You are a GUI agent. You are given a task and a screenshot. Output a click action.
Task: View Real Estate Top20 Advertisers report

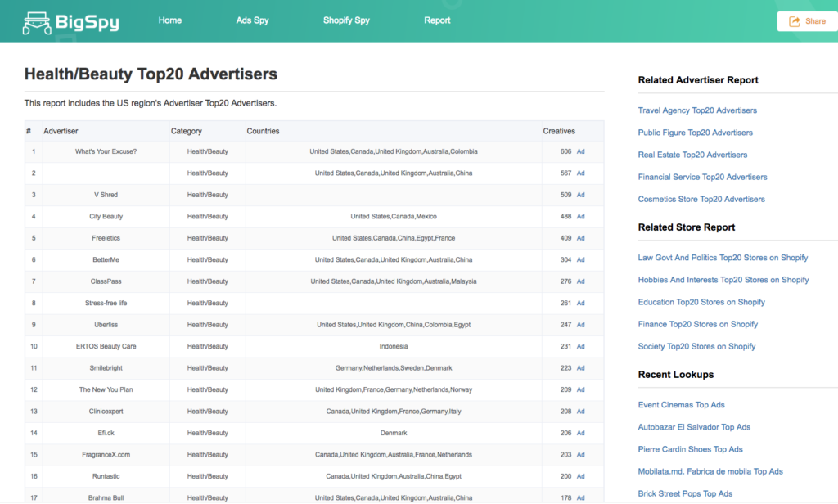pyautogui.click(x=692, y=155)
